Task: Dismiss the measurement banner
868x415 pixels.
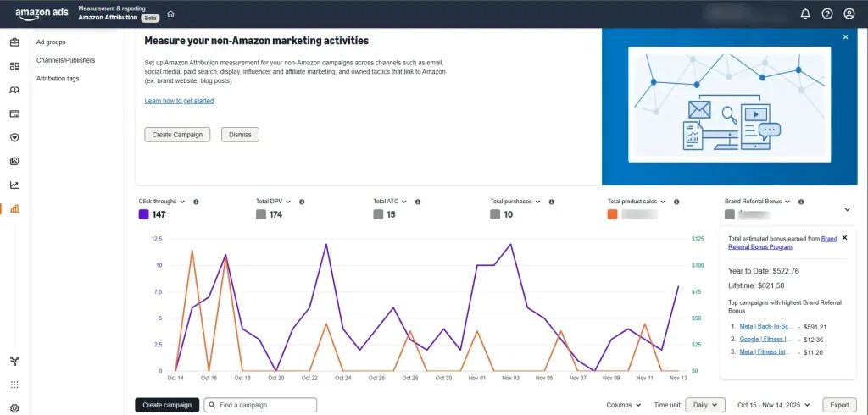Action: [240, 135]
